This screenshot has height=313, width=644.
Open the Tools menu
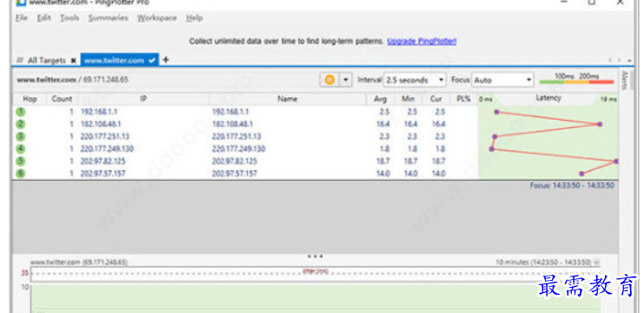click(70, 18)
